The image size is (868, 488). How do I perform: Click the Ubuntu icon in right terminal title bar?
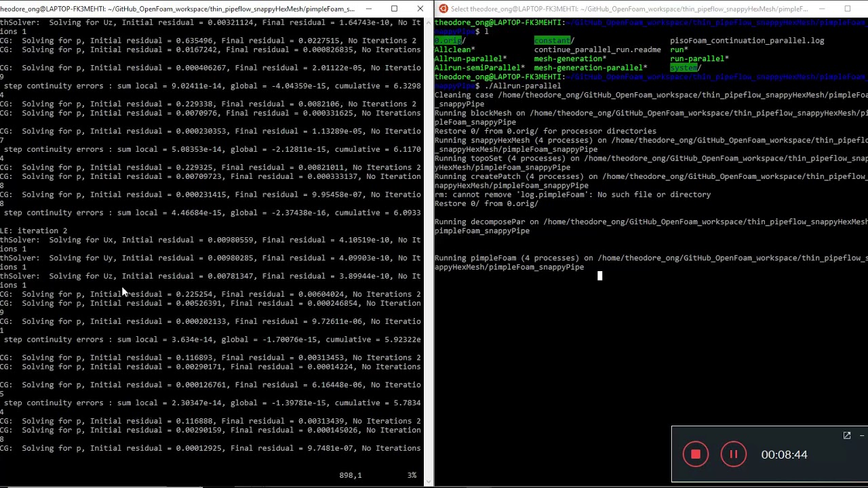click(x=443, y=9)
